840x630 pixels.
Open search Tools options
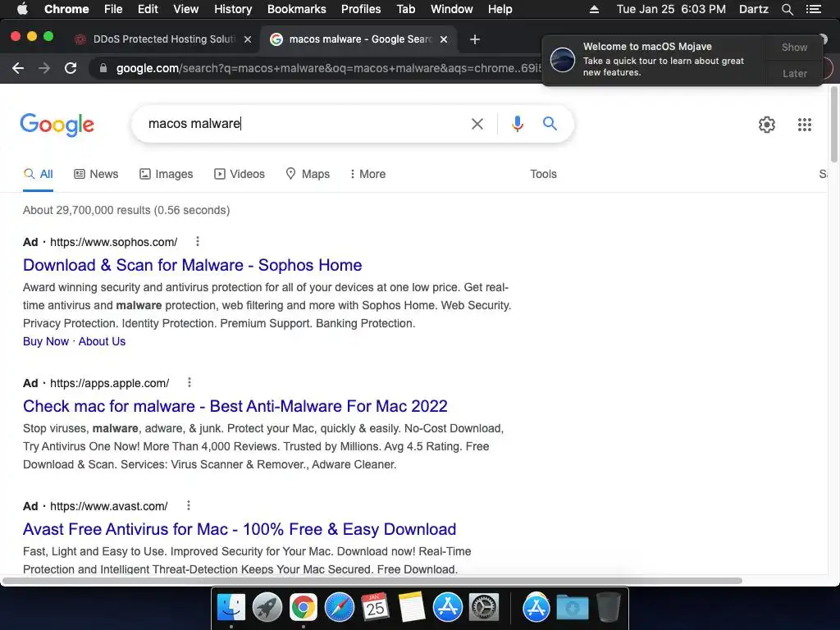(543, 174)
